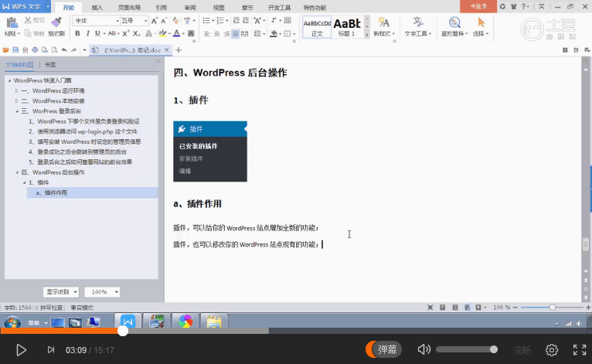The image size is (592, 364).
Task: Switch to the 页面布局 ribbon tab
Action: pyautogui.click(x=129, y=8)
